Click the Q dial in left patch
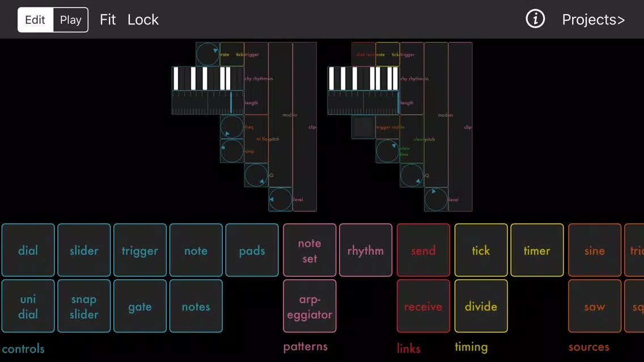 pyautogui.click(x=256, y=175)
